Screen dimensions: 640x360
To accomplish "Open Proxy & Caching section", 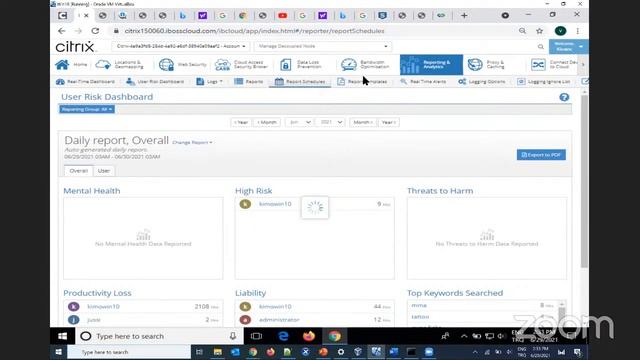I will click(486, 64).
